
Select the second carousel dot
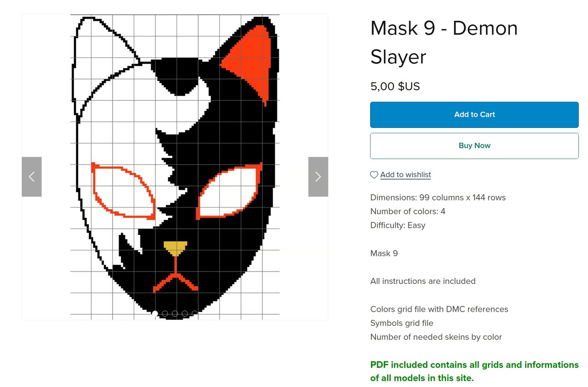(x=165, y=314)
